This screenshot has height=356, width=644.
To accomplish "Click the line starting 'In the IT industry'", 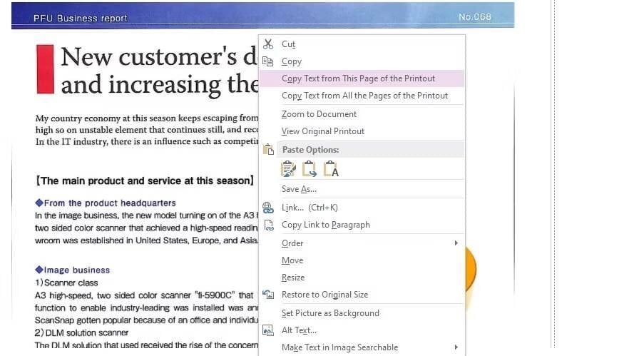I will tap(147, 142).
